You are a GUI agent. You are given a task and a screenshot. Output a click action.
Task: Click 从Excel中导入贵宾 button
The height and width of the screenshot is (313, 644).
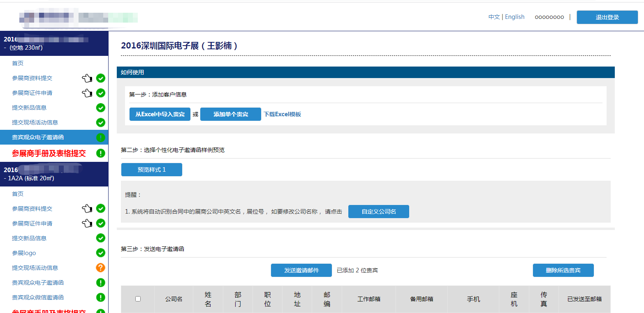pos(160,114)
